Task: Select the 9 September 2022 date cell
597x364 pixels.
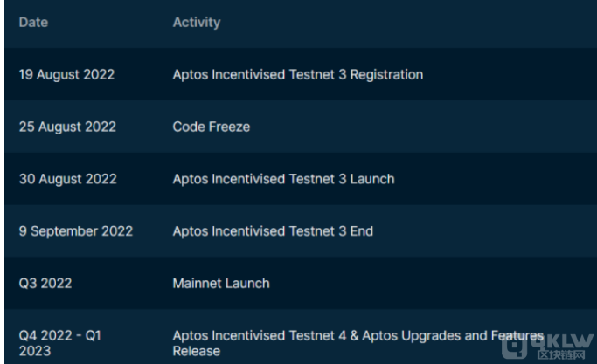Action: coord(76,230)
